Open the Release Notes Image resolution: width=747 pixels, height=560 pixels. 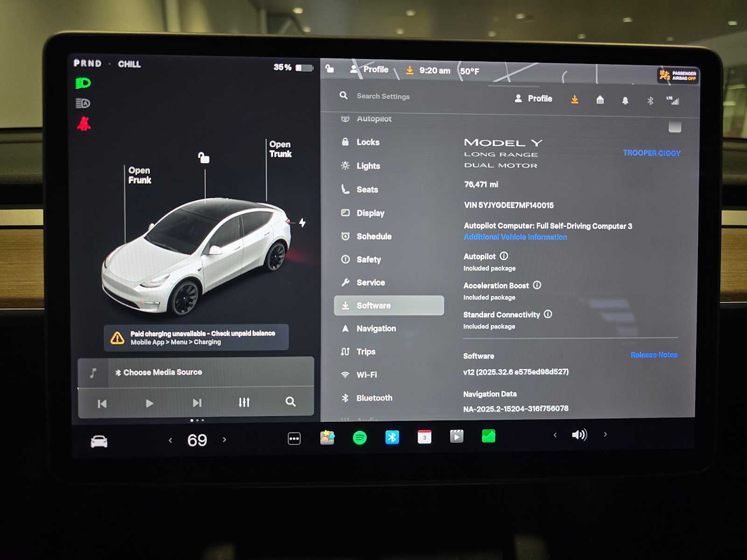[x=654, y=355]
